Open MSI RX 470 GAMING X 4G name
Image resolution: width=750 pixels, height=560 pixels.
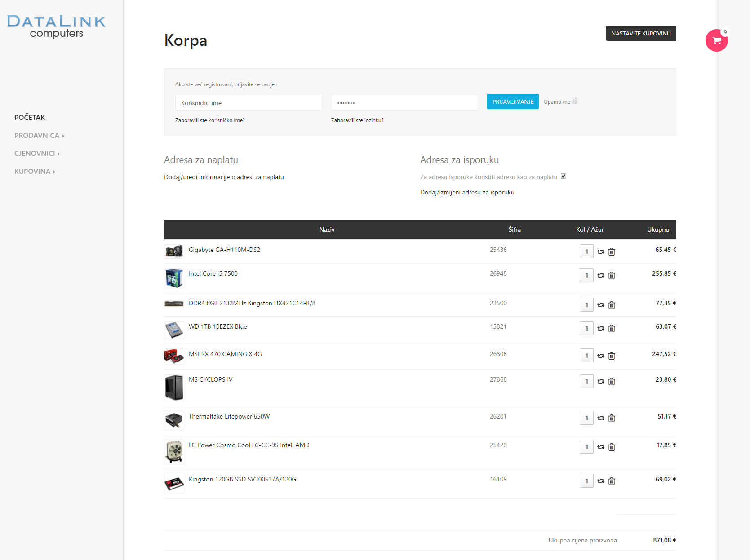(225, 354)
